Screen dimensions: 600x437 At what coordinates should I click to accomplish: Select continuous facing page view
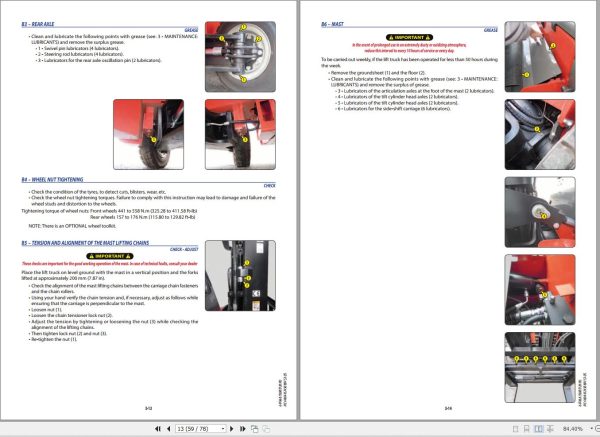pyautogui.click(x=550, y=429)
